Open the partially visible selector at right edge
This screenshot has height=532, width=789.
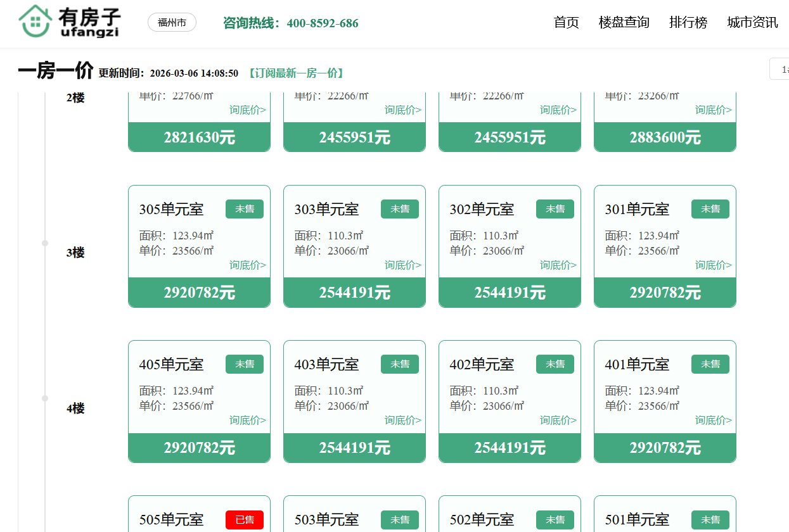click(780, 69)
